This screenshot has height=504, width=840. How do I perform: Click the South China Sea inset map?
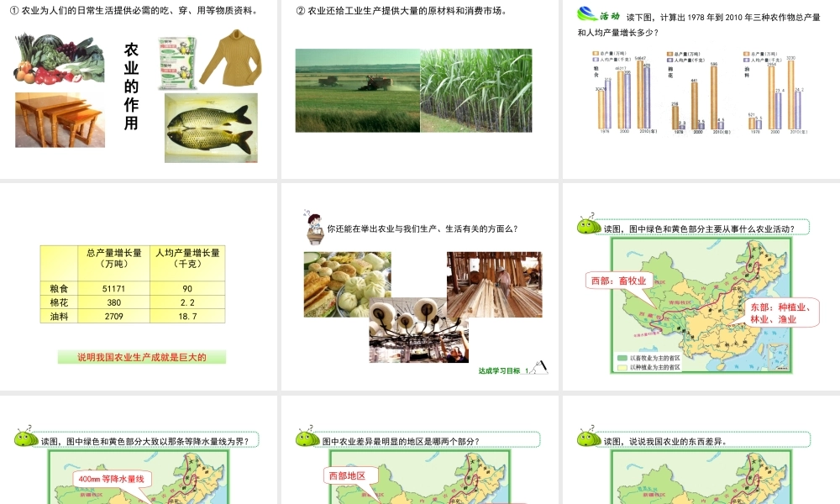pos(779,357)
